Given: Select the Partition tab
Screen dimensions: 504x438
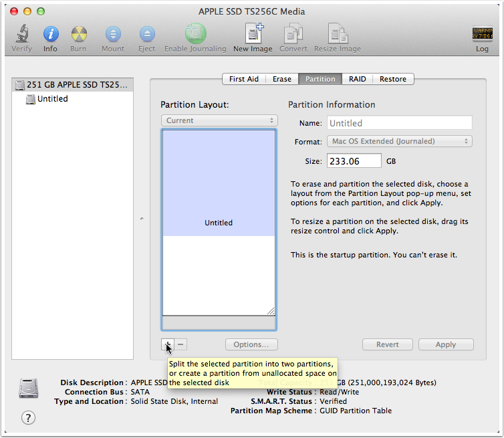Looking at the screenshot, I should click(x=320, y=79).
